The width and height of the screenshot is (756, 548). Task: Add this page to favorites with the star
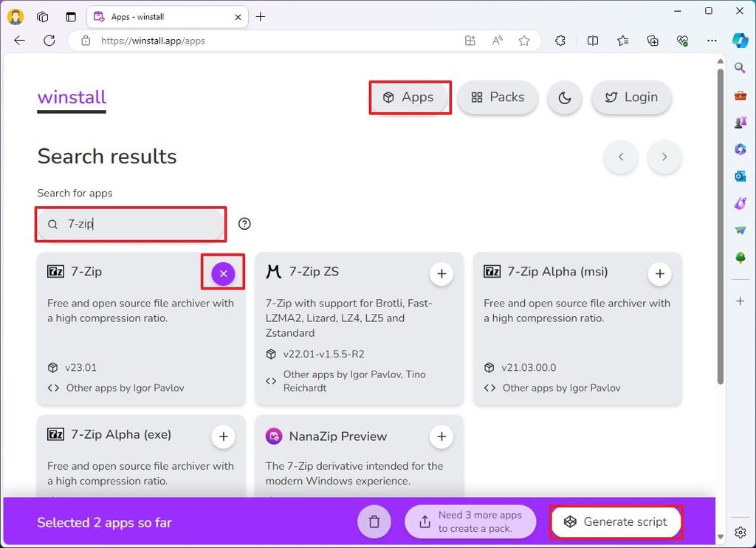coord(524,41)
